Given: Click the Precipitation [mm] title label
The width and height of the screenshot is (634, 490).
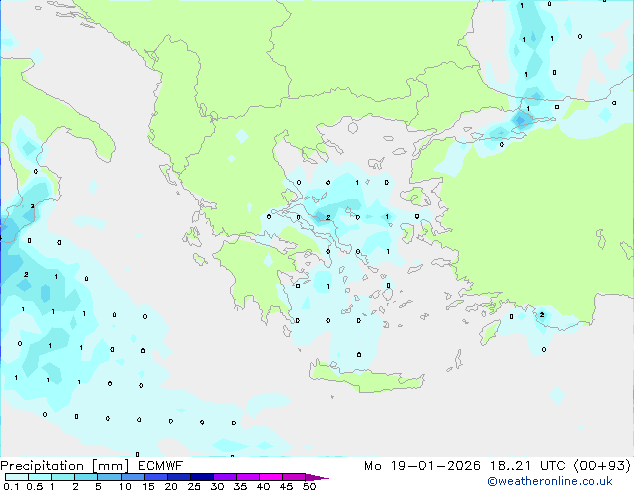Looking at the screenshot, I should pos(65,466).
